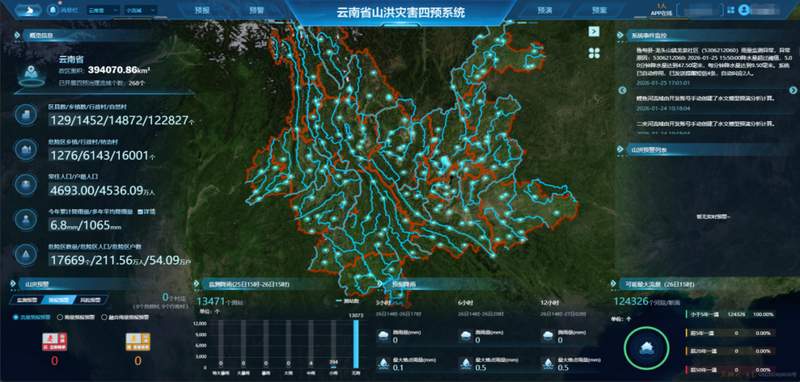Image resolution: width=800 pixels, height=382 pixels.
Task: Click the 6-hour forecast area rainfall cloud icon
Action: 466,336
